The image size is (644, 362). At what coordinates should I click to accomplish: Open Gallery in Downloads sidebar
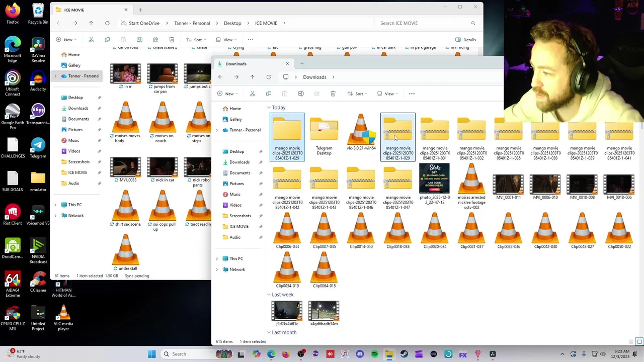pos(235,119)
